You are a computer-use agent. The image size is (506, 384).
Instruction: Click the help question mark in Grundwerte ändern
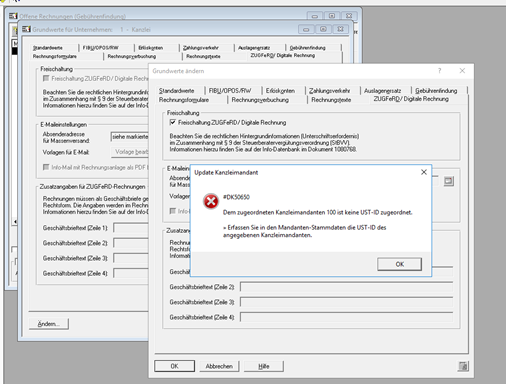439,71
